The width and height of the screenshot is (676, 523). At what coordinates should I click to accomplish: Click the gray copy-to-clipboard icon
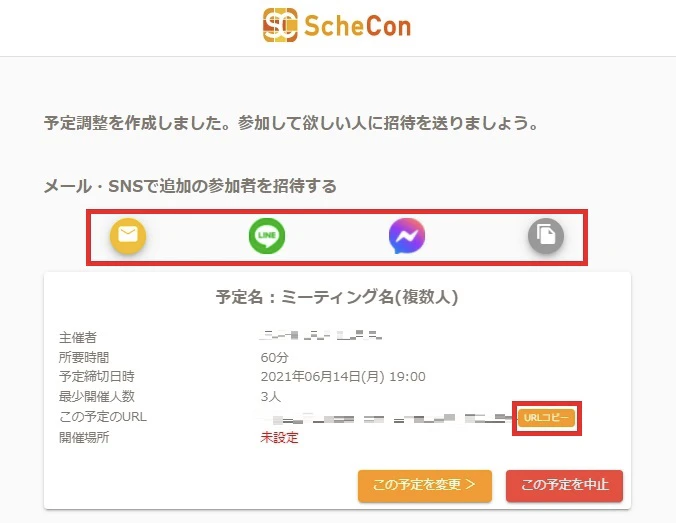(546, 236)
